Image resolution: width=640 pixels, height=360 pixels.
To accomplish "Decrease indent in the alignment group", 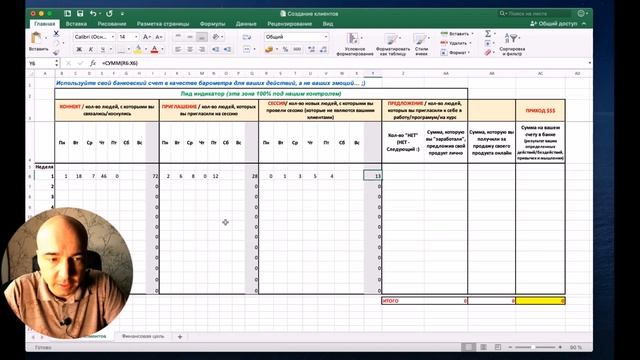I will [216, 49].
